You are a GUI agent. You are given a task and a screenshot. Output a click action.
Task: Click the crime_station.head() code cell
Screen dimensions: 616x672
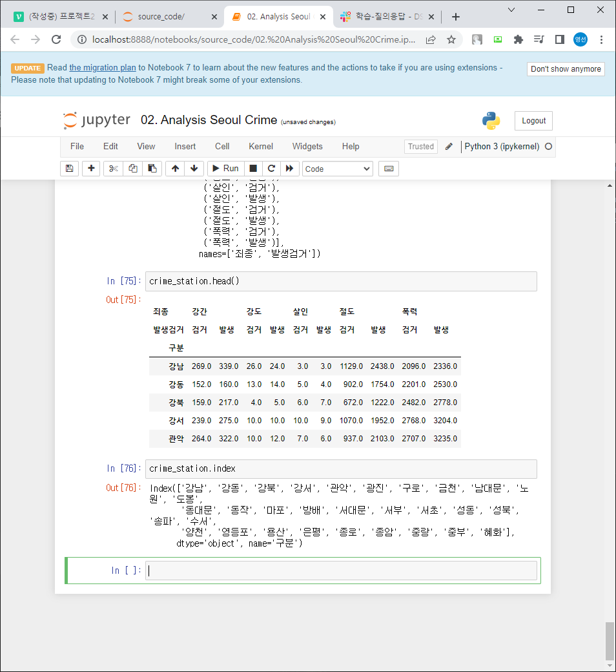tap(341, 281)
